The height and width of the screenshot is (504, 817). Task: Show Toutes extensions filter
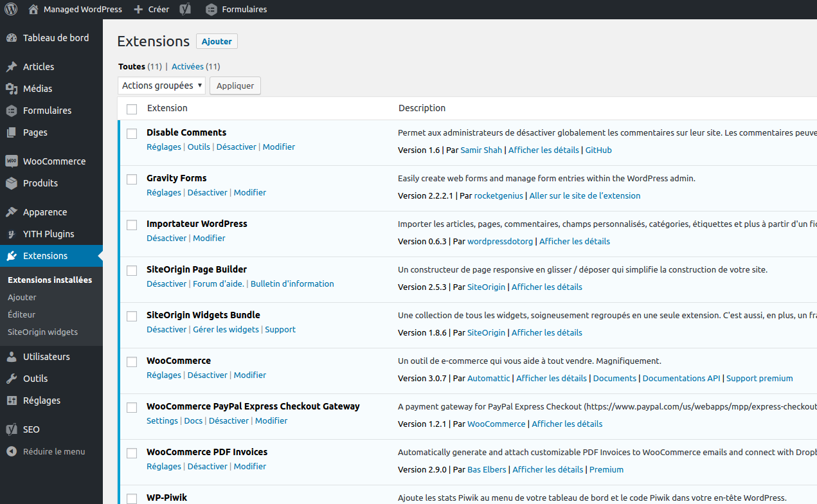(132, 66)
